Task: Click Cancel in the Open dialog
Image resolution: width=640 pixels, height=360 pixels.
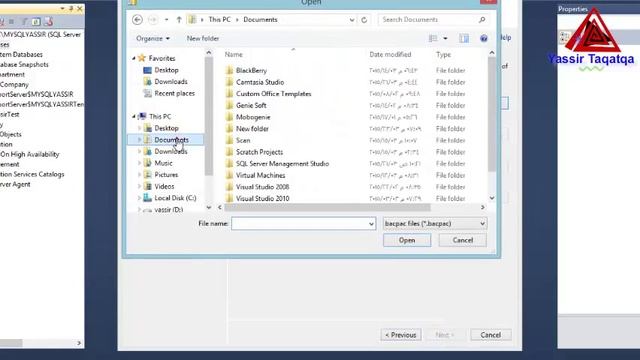Action: [x=462, y=240]
